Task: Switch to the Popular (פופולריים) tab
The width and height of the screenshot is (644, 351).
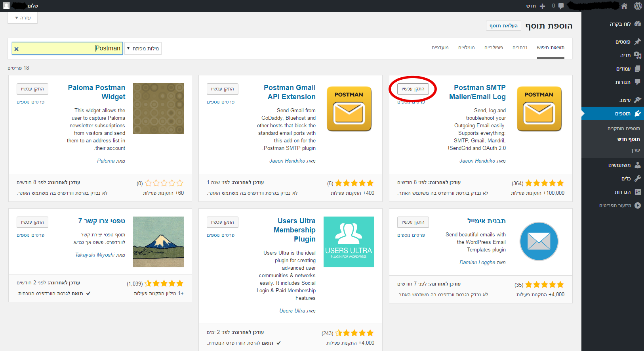Action: pos(493,48)
